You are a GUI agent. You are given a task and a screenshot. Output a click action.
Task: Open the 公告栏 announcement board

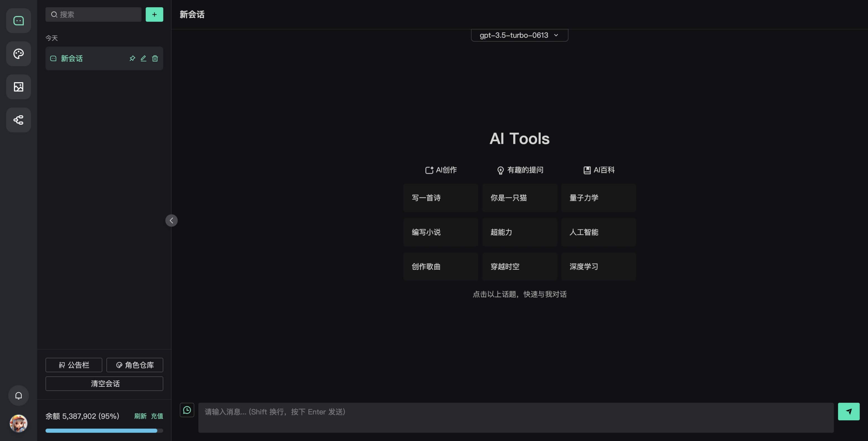tap(74, 365)
